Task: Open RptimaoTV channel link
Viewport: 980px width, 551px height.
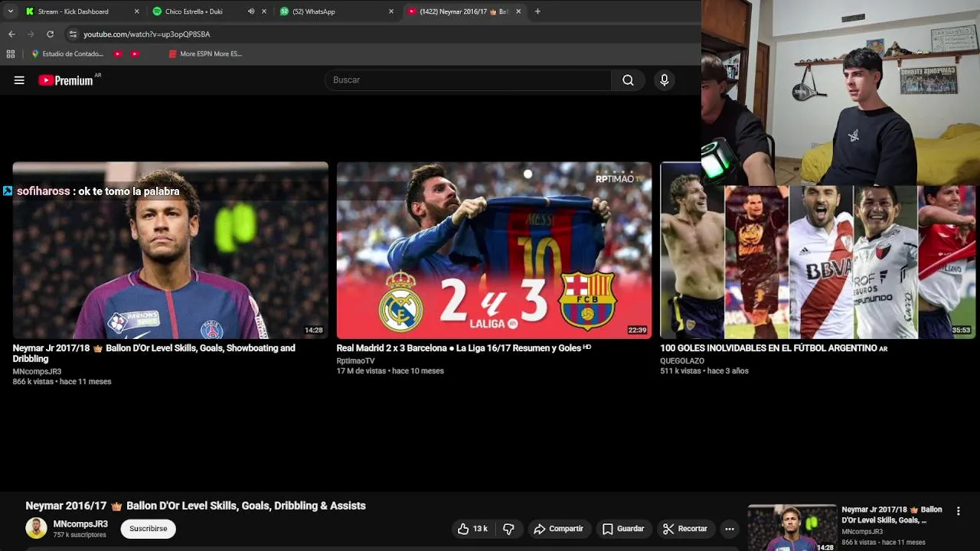Action: pyautogui.click(x=355, y=360)
